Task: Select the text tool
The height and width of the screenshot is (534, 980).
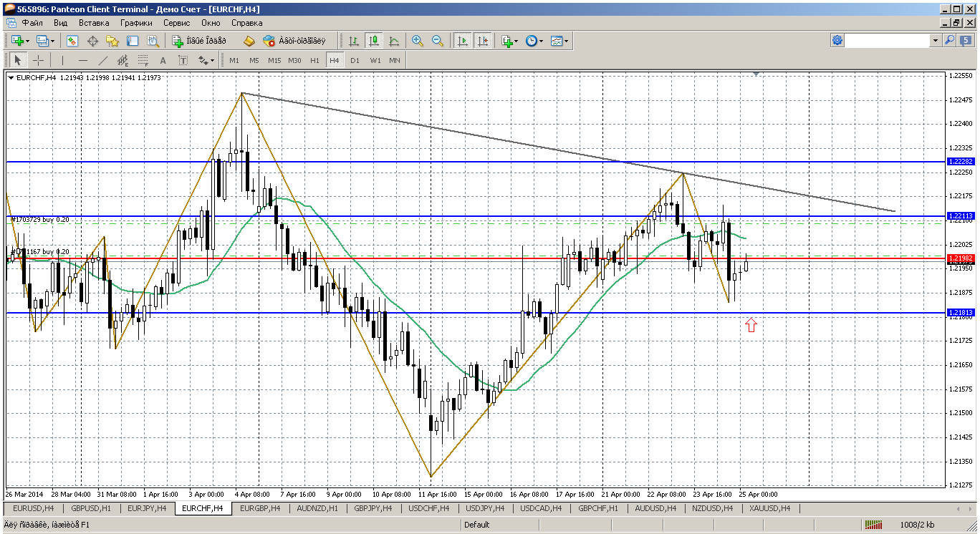Action: click(x=163, y=60)
